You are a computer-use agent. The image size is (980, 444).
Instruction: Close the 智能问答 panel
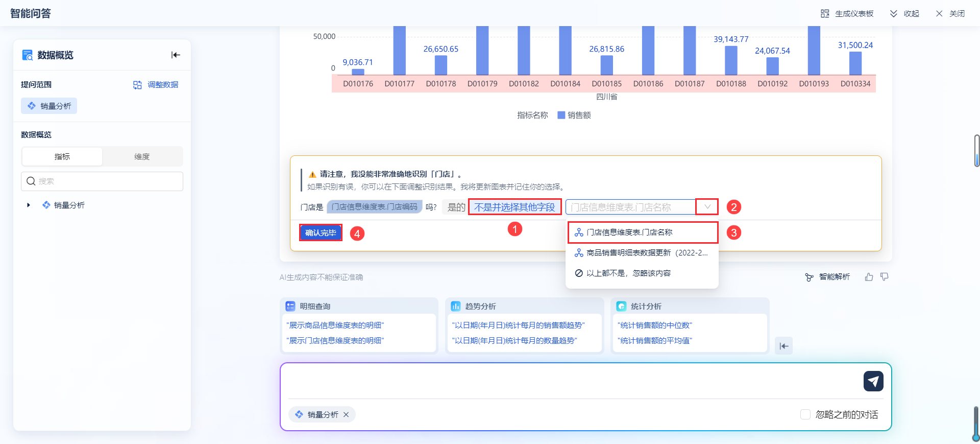pos(950,14)
